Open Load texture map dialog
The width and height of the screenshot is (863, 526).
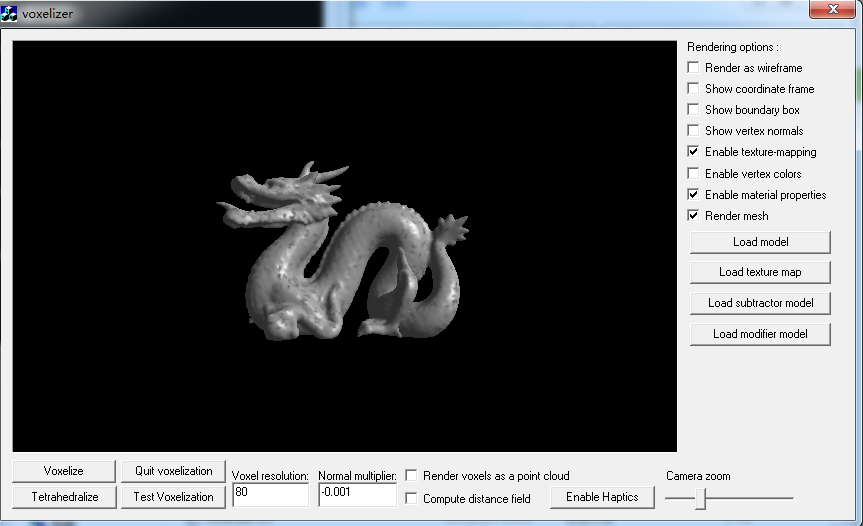[760, 272]
